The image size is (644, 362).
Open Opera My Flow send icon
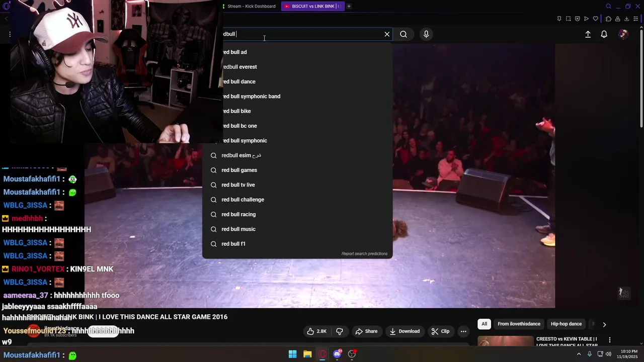(586, 19)
